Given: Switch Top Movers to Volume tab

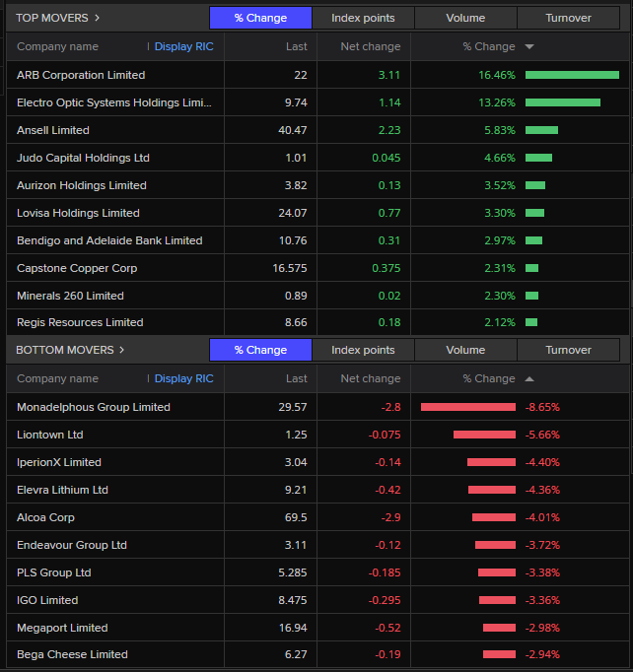Looking at the screenshot, I should [465, 18].
